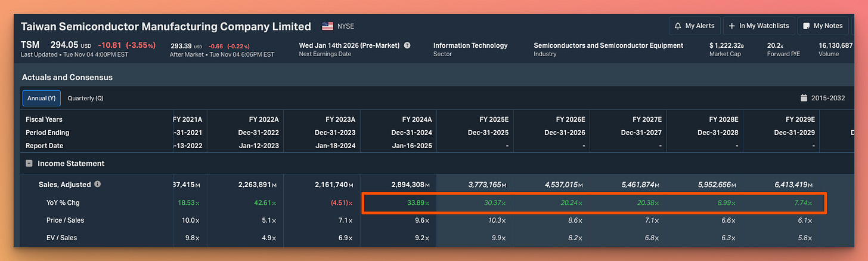
Task: Click the FY 2029E column header
Action: point(801,119)
